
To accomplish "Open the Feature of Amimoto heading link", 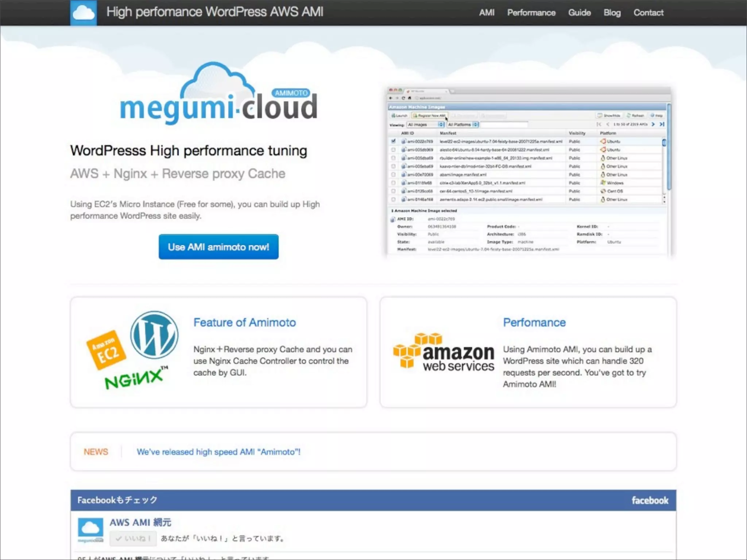I will (x=244, y=322).
